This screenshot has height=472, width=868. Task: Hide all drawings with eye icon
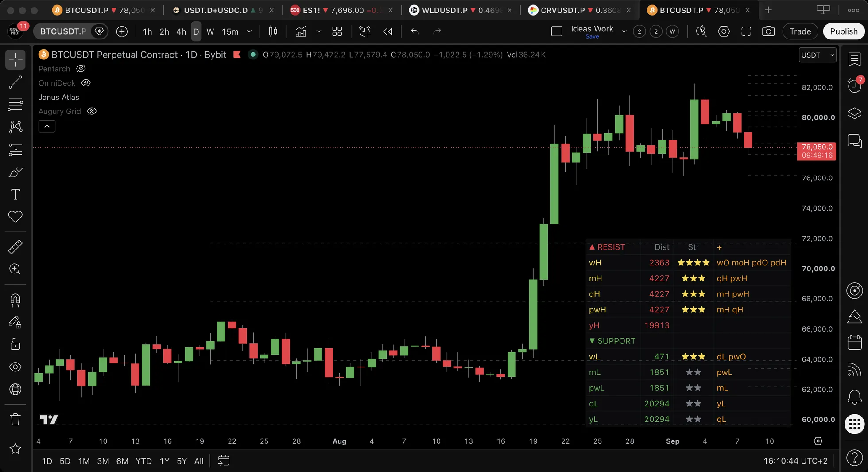pos(15,367)
